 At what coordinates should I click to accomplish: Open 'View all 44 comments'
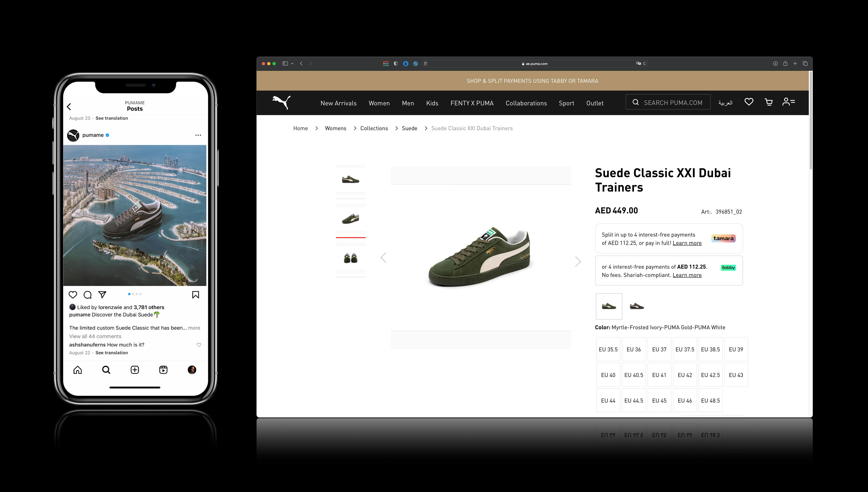coord(95,336)
